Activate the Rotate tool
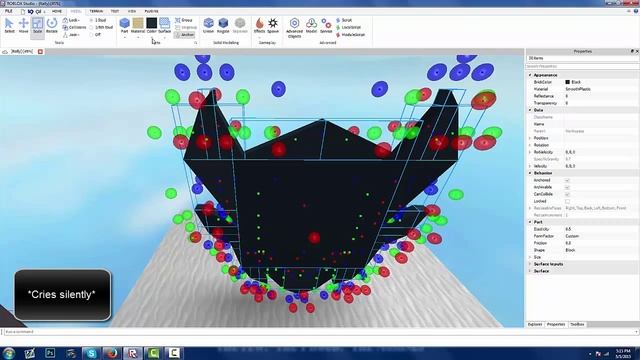640x360 pixels. click(51, 25)
